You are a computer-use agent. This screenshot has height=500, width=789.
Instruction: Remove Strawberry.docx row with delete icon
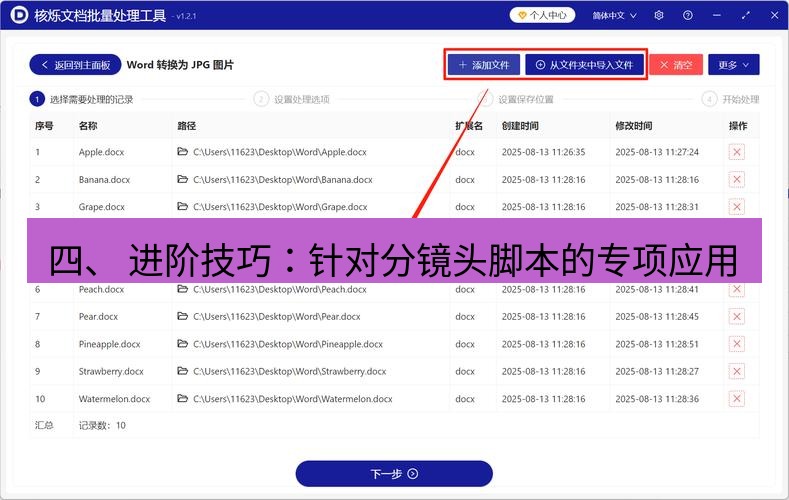737,371
